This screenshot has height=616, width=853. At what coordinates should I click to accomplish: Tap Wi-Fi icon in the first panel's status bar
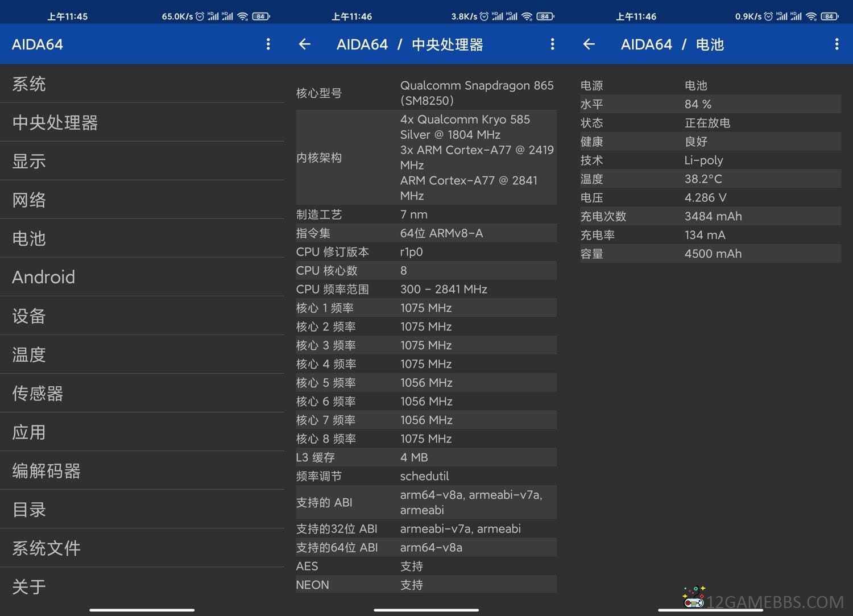tap(243, 16)
